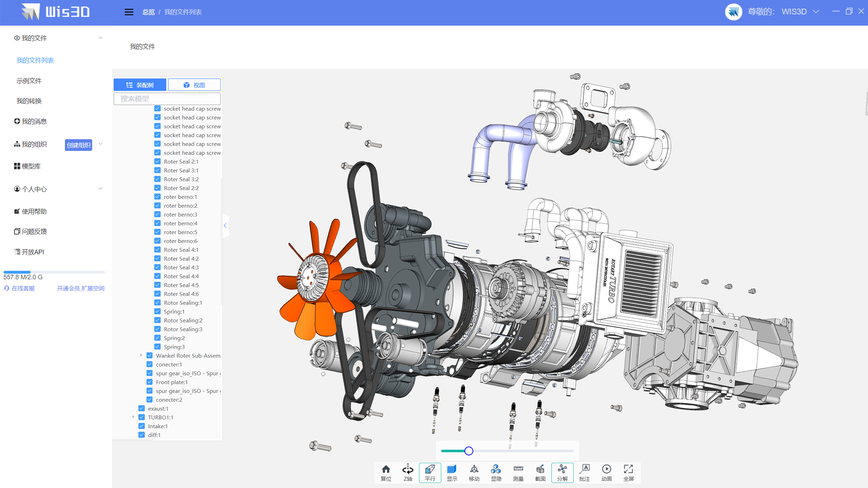Open 我的文件列表 in the sidebar
Screen dimensions: 868x488
tap(35, 60)
